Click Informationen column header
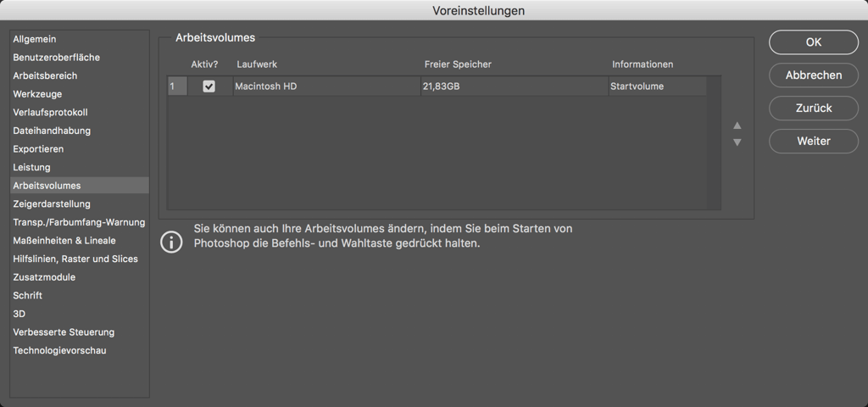This screenshot has height=407, width=868. (x=643, y=64)
